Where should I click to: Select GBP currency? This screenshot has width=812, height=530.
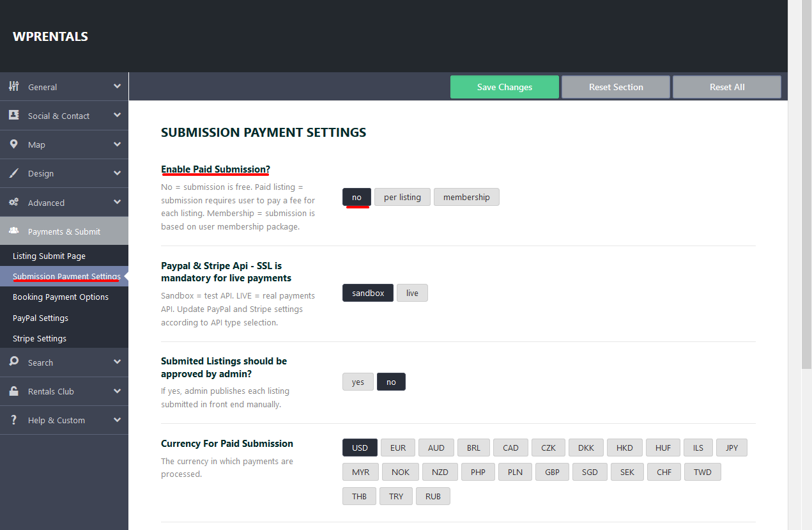(x=553, y=472)
